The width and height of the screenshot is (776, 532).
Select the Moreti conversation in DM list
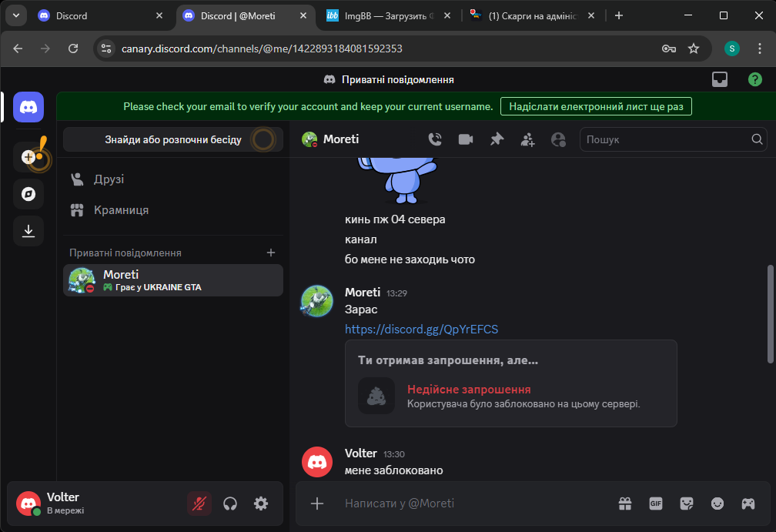point(173,280)
